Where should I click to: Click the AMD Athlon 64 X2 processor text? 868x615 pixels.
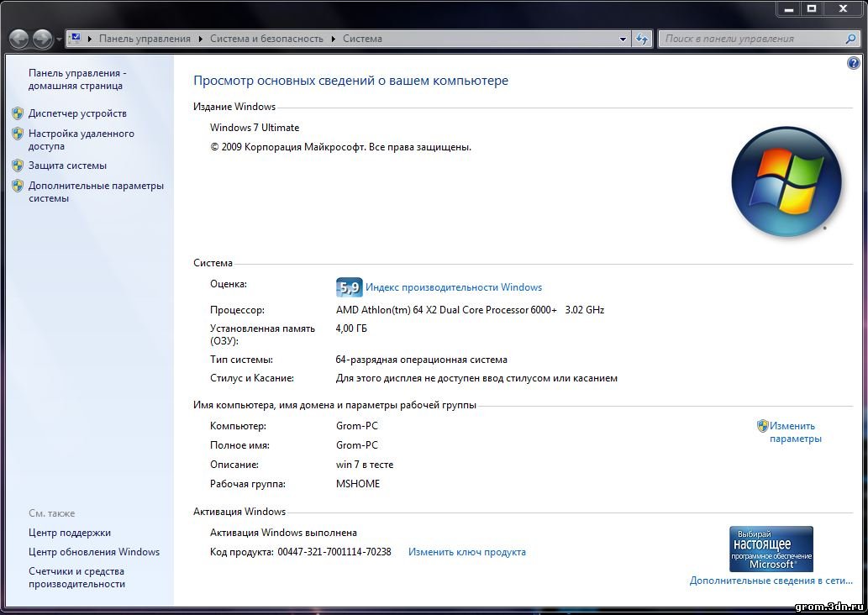click(470, 310)
